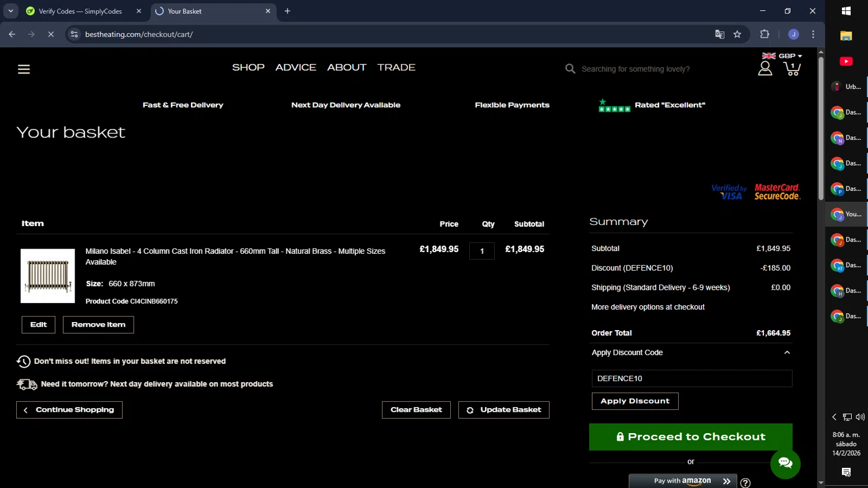Expand the GBP currency dropdown
Screen dimensions: 868x488
click(x=782, y=56)
